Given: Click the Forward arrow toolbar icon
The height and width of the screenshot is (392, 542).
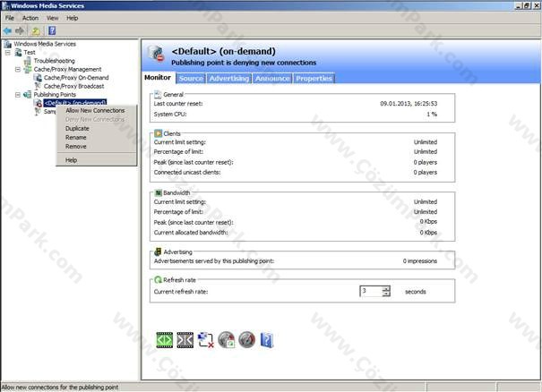Looking at the screenshot, I should tap(20, 30).
